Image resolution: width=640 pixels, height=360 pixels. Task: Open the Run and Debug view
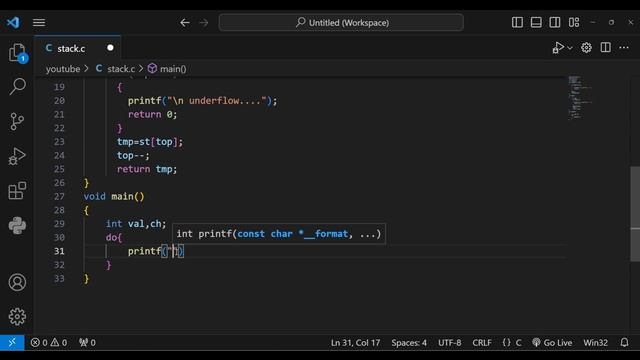18,156
